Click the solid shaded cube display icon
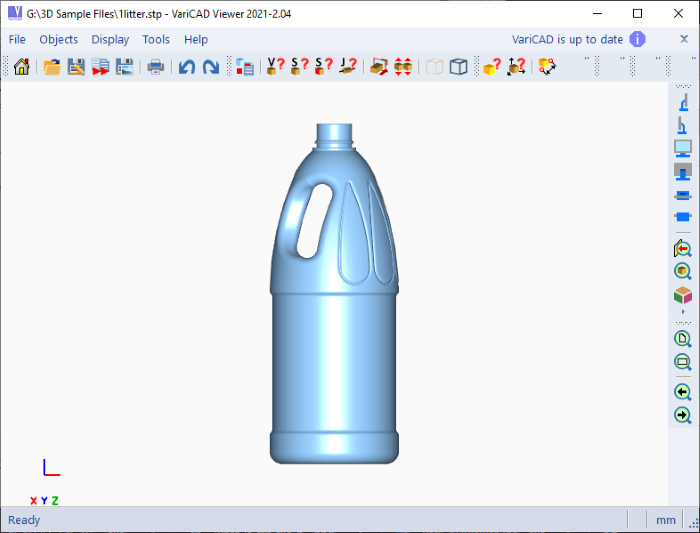The height and width of the screenshot is (533, 700). [x=458, y=67]
